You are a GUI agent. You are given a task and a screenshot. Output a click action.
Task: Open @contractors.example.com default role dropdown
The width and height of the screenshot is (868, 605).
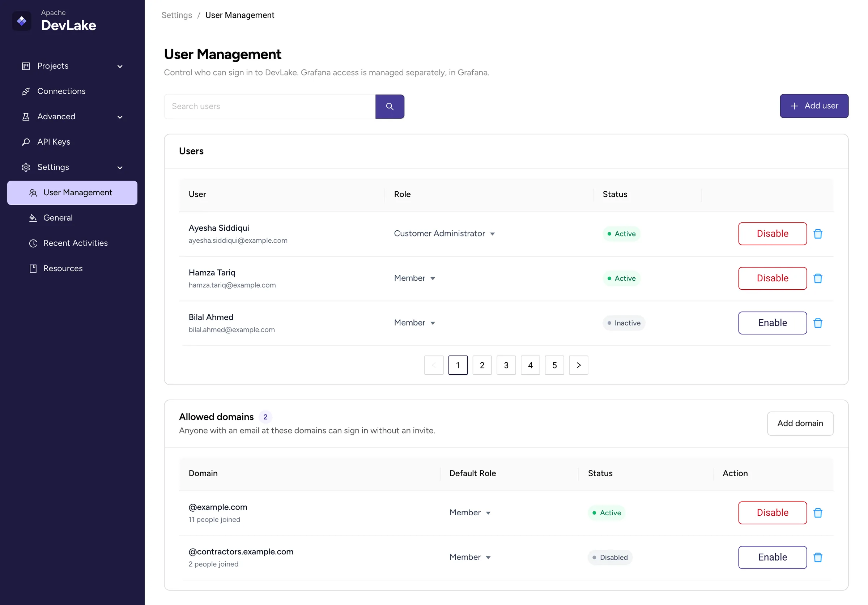pos(470,557)
